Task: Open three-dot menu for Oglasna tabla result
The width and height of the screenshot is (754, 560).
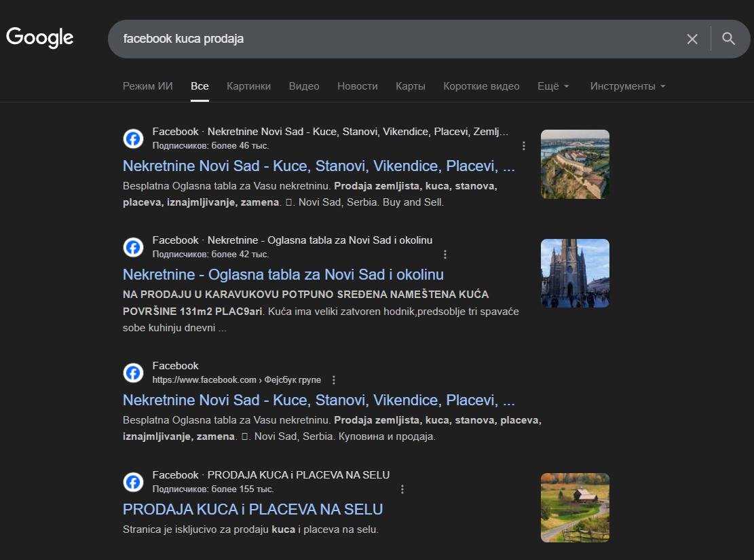Action: point(445,255)
